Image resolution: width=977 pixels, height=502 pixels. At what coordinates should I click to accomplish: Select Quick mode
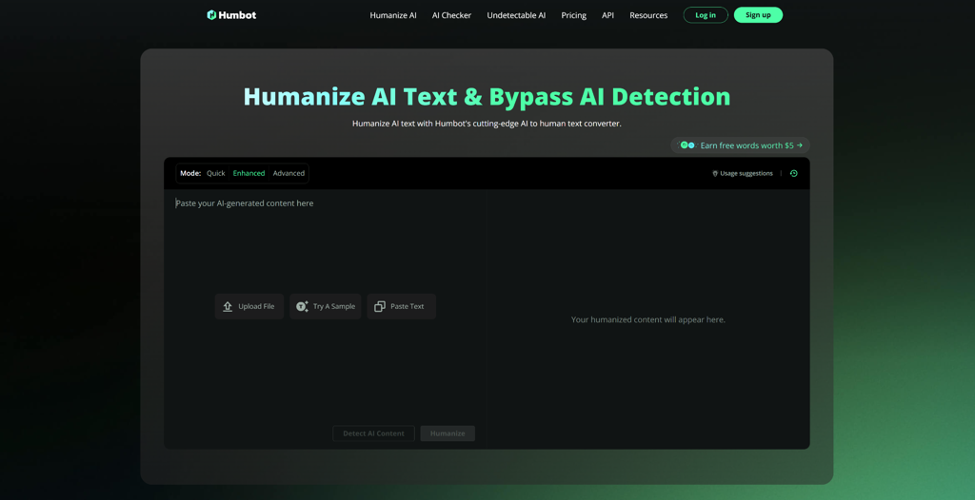coord(216,173)
